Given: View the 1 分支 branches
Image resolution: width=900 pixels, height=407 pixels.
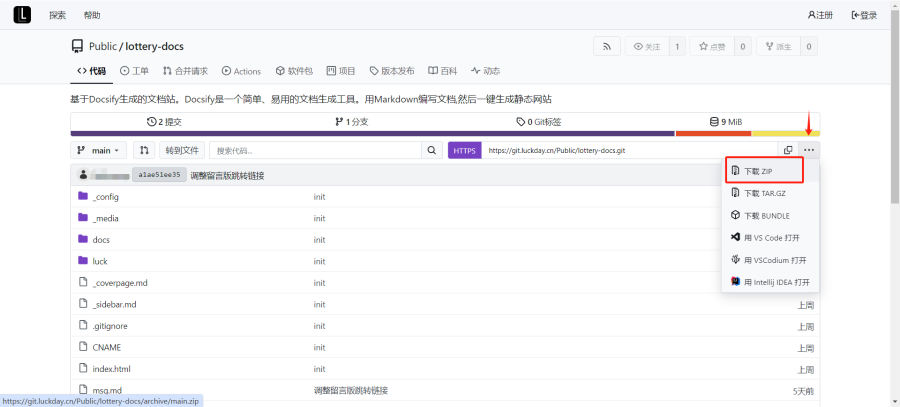Looking at the screenshot, I should 351,122.
